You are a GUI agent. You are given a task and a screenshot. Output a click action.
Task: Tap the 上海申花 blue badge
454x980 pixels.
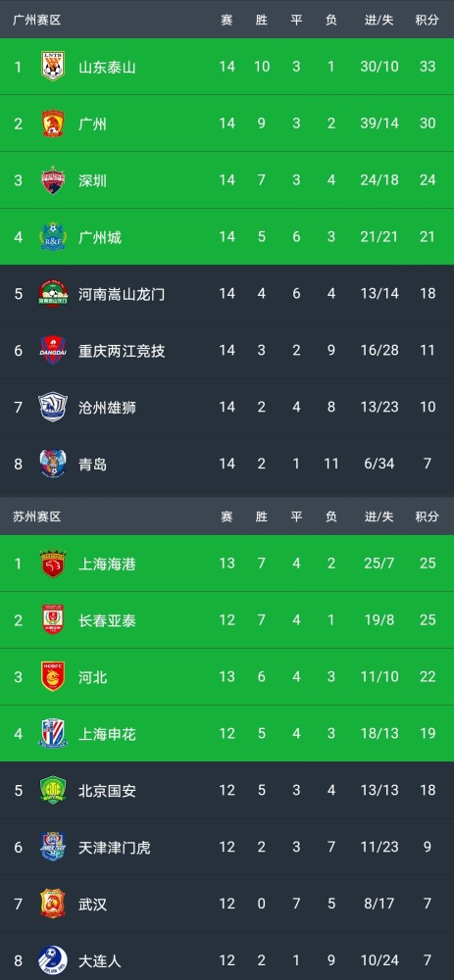click(53, 734)
